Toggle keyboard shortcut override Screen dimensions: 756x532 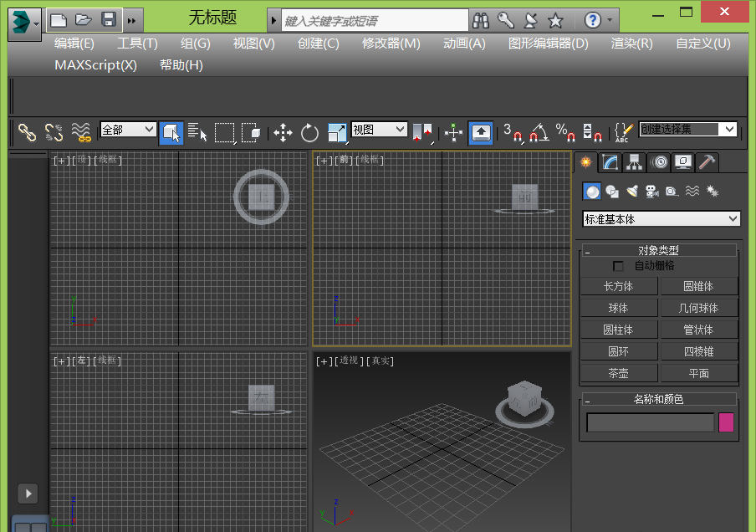tap(481, 133)
